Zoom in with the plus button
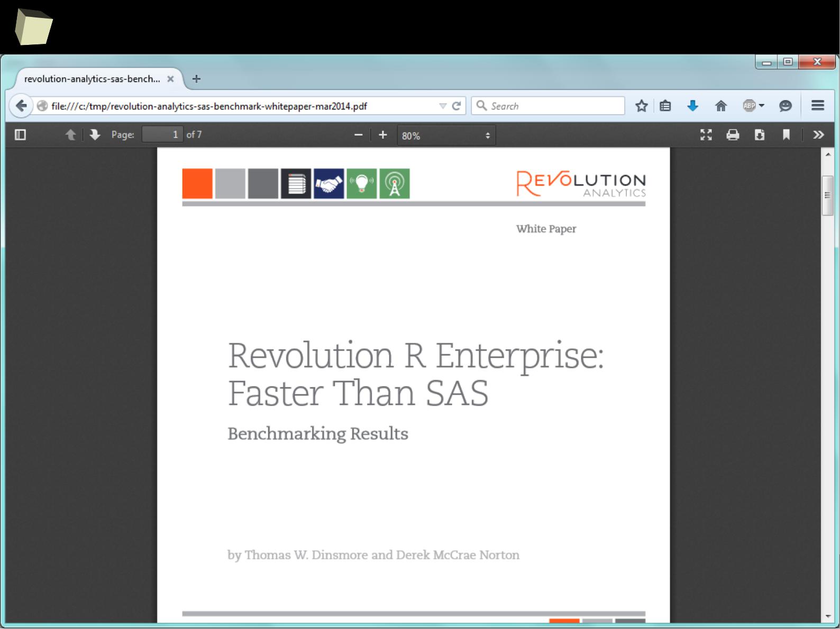This screenshot has height=629, width=840. click(383, 135)
